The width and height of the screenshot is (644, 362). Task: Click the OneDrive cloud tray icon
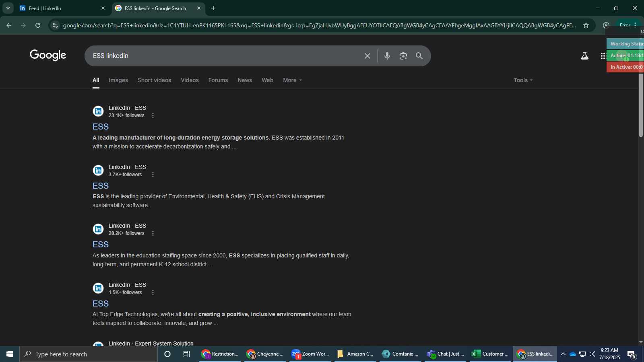click(x=572, y=354)
